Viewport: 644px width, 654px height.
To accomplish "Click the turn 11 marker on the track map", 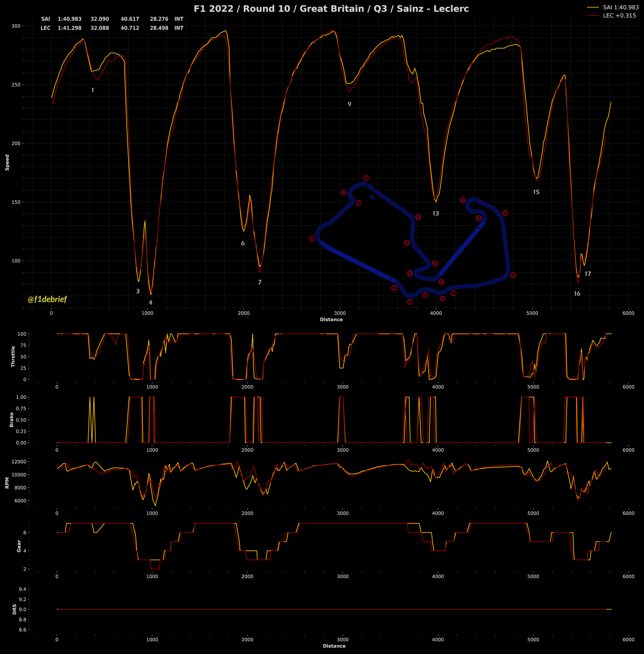I will [442, 298].
